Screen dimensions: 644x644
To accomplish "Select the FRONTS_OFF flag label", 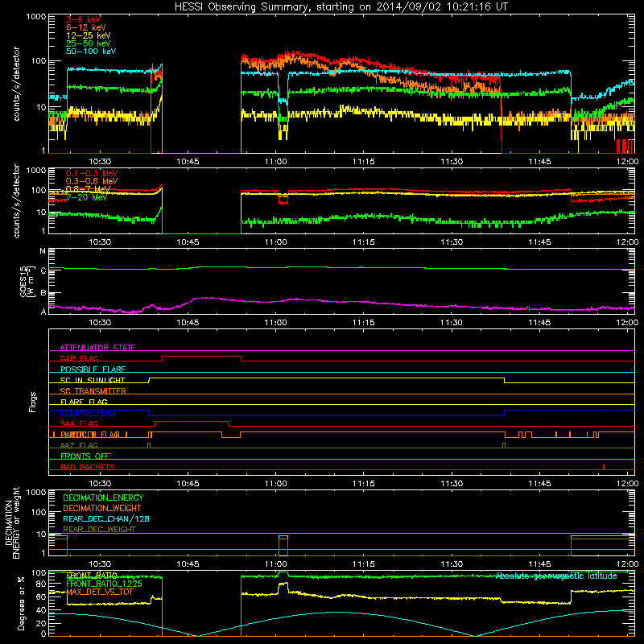I will coord(85,456).
